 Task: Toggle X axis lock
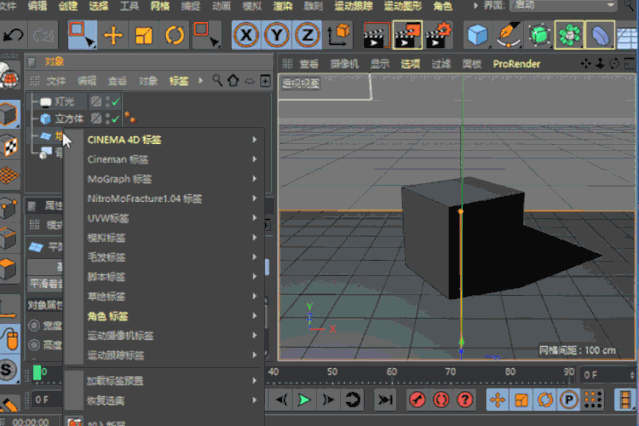click(246, 35)
